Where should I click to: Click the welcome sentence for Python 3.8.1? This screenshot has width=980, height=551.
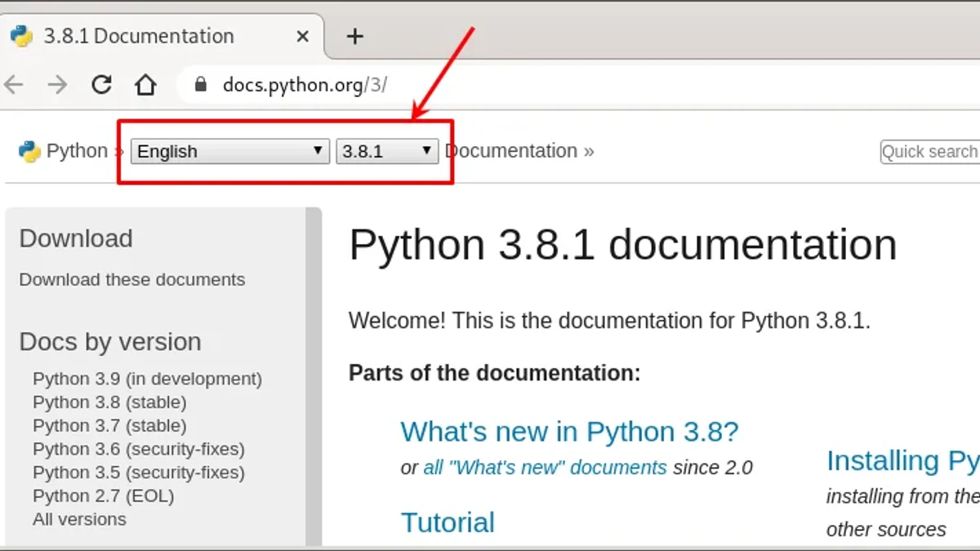pyautogui.click(x=610, y=321)
